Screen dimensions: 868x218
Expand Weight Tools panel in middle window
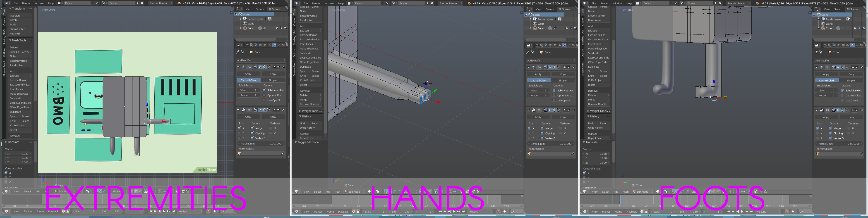pyautogui.click(x=300, y=111)
